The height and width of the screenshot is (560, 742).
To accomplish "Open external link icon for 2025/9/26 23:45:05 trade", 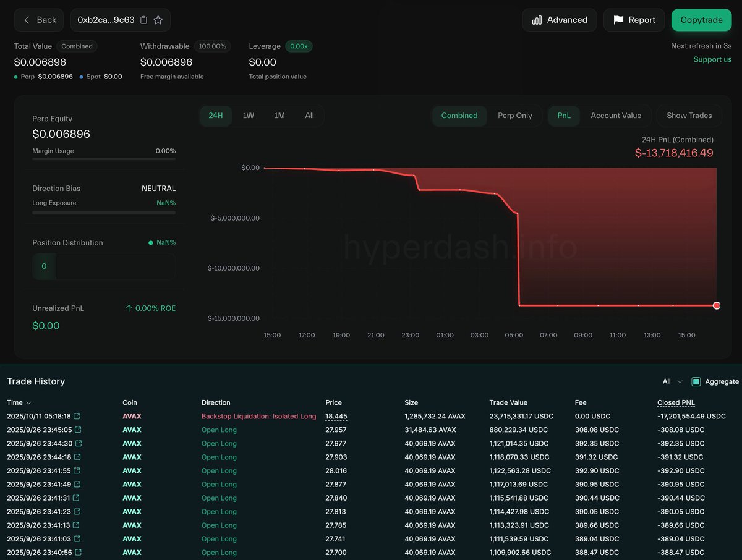I will point(78,430).
